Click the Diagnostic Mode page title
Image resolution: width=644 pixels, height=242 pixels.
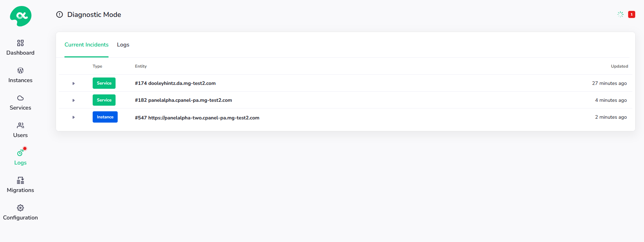(94, 14)
